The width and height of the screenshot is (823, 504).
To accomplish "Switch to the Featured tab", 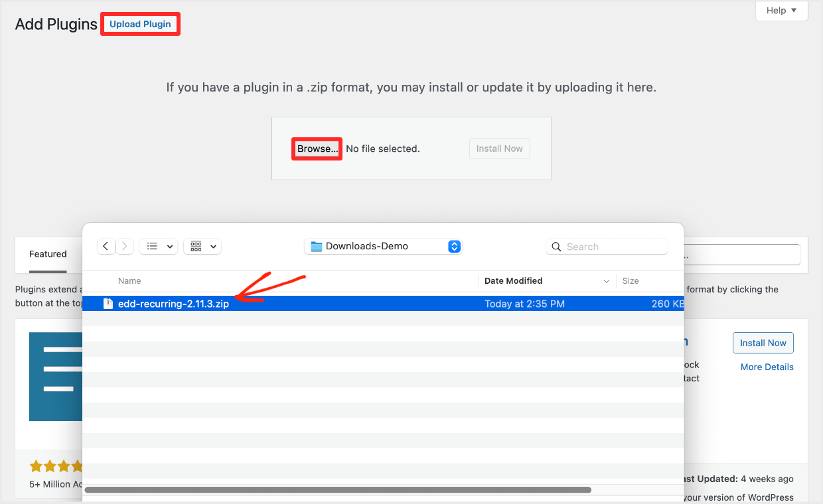I will click(x=48, y=254).
